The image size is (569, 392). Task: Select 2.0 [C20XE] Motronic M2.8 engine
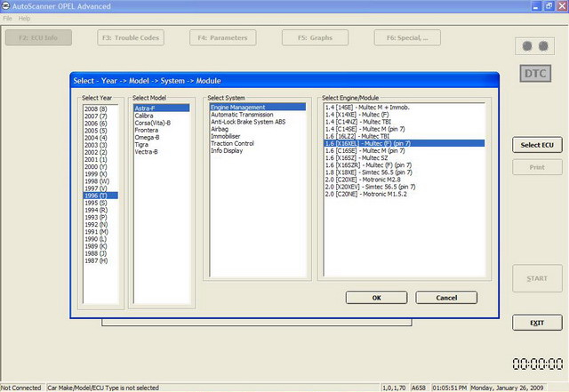point(405,180)
